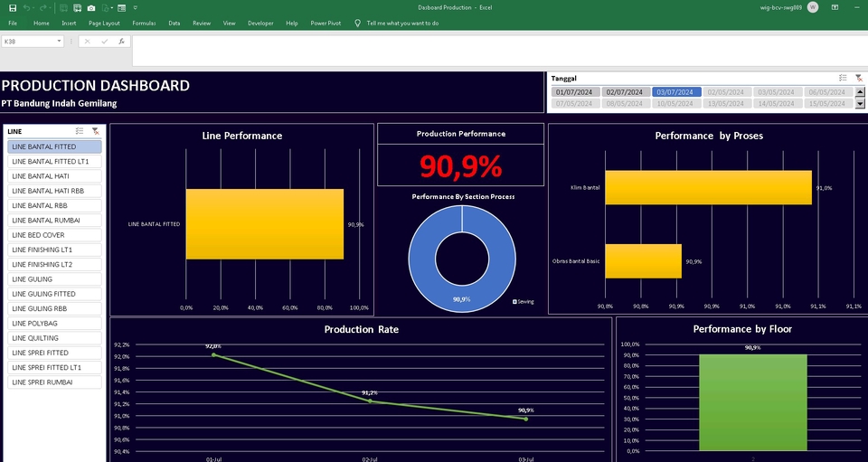Select LINE SPREI FITTED slicer item

[54, 353]
